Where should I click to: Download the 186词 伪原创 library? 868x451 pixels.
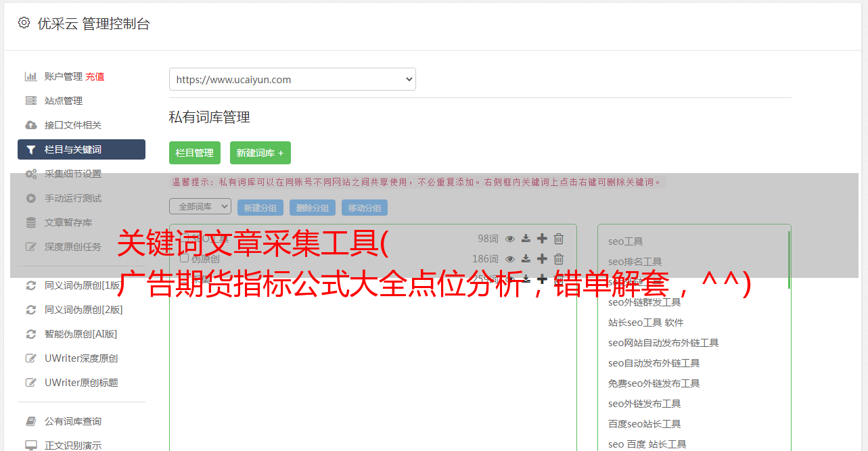[x=526, y=259]
